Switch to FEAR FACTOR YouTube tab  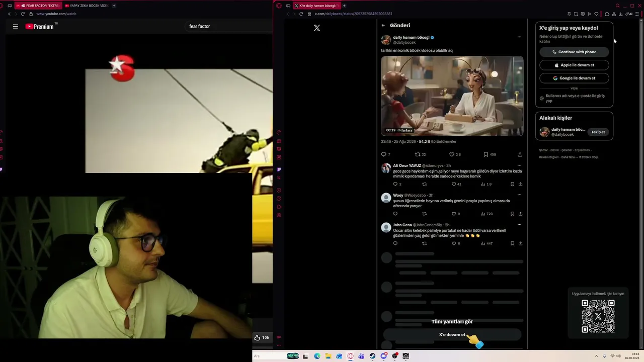tap(38, 6)
